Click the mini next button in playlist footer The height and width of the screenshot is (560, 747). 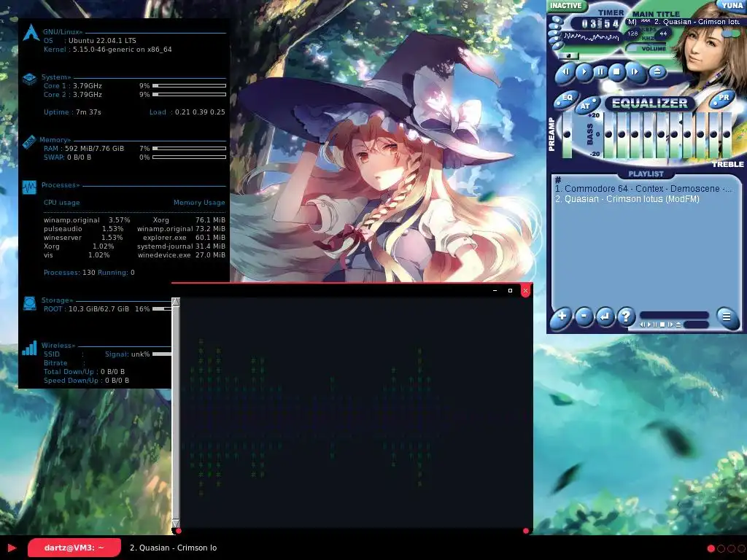pos(670,324)
